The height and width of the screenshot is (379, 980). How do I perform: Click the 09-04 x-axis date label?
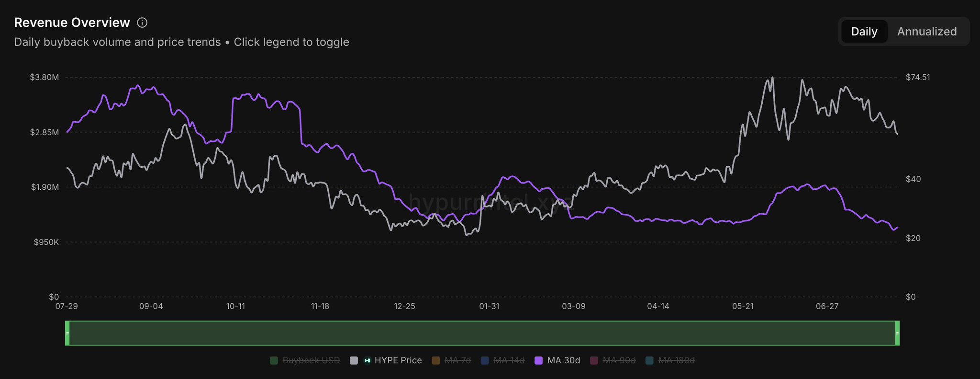[151, 306]
